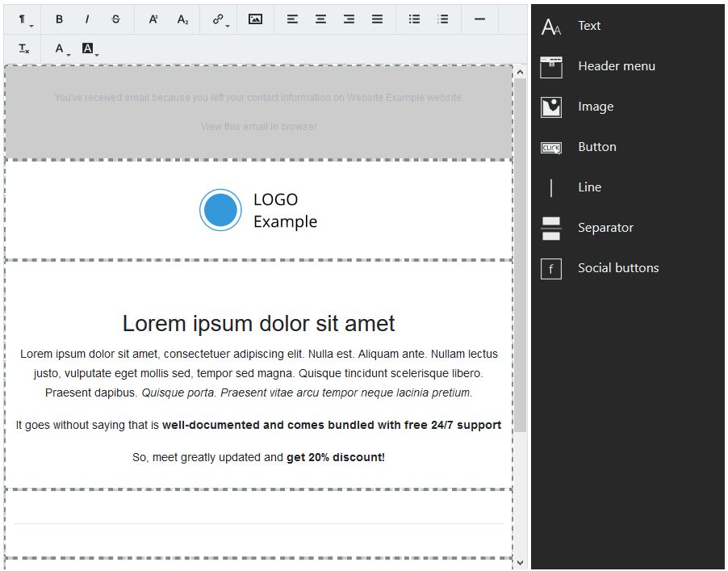Toggle italic formatting in the toolbar
Viewport: 728px width, 571px height.
coord(87,19)
